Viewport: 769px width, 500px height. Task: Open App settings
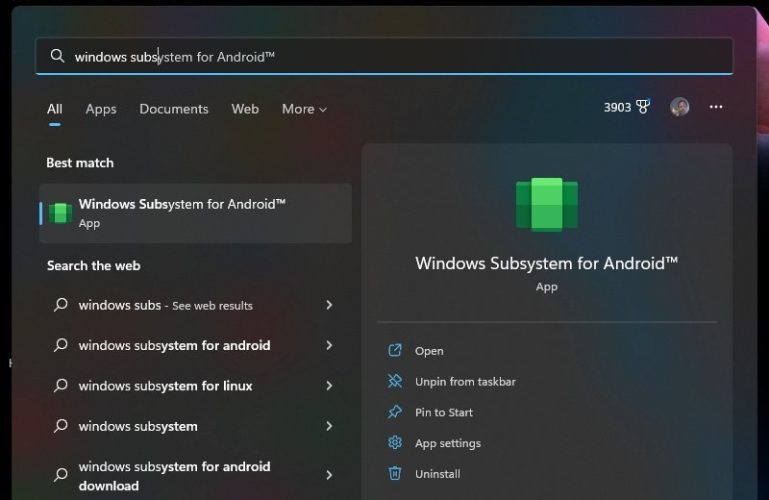448,443
